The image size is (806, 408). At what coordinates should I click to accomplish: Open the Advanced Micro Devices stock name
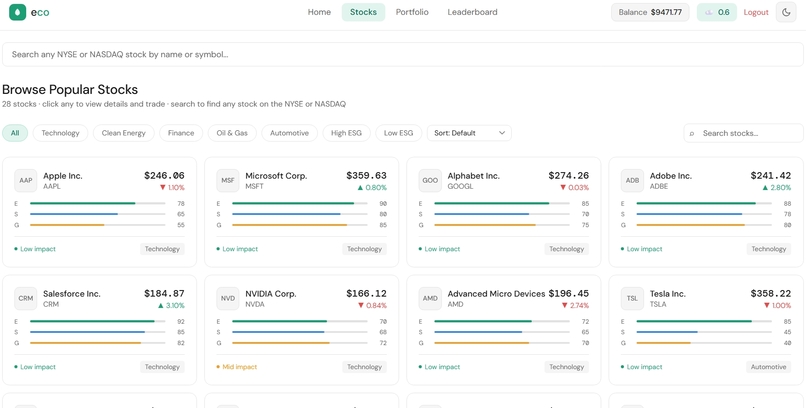496,294
